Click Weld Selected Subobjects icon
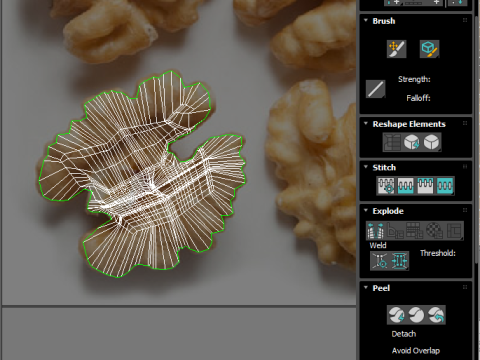Viewport: 480px width, 360px height. point(399,261)
